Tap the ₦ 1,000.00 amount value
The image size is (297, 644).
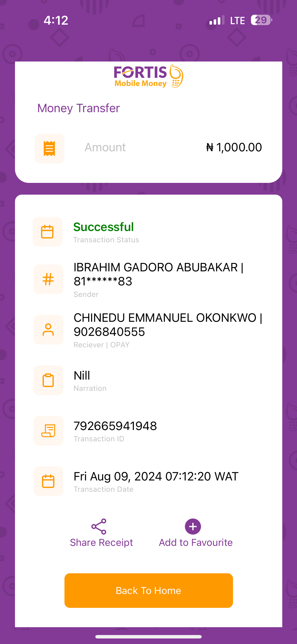(x=234, y=147)
